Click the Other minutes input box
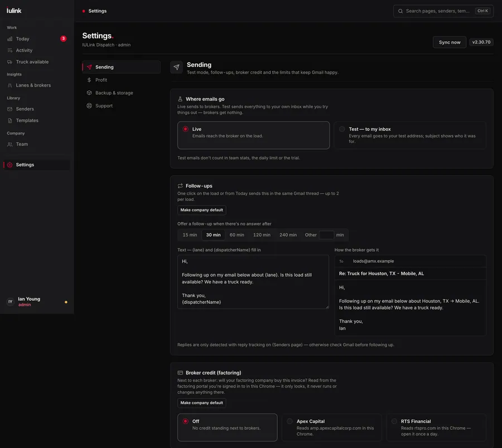Viewport: 502px width, 448px height. pos(326,235)
